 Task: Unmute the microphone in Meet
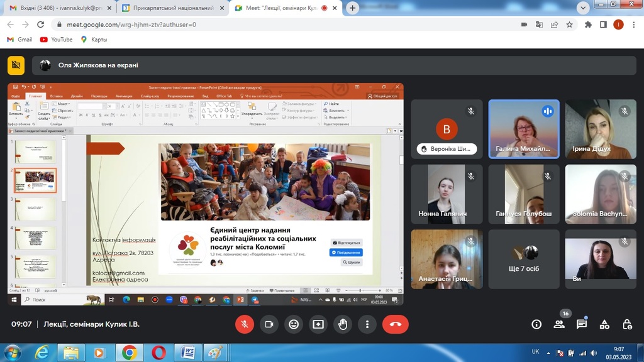click(245, 324)
